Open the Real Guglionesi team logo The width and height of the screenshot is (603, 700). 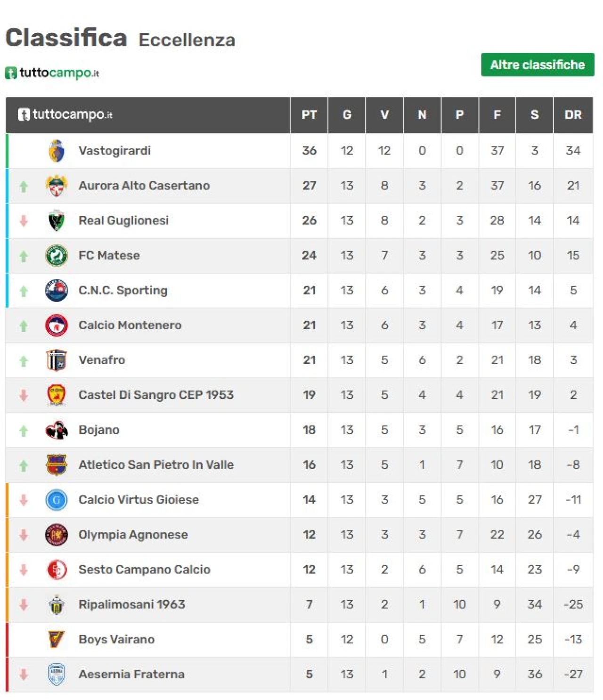(57, 220)
